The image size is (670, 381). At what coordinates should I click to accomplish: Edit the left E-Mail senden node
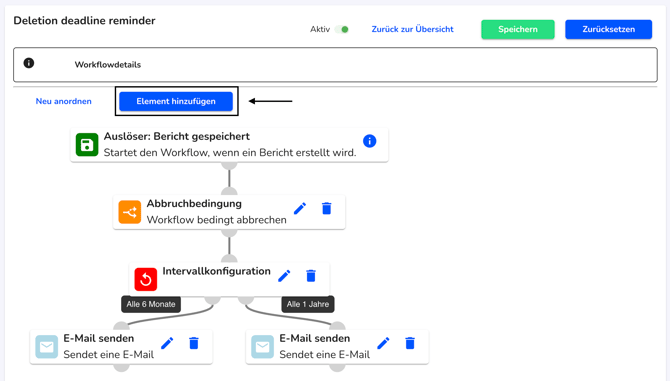pyautogui.click(x=167, y=343)
